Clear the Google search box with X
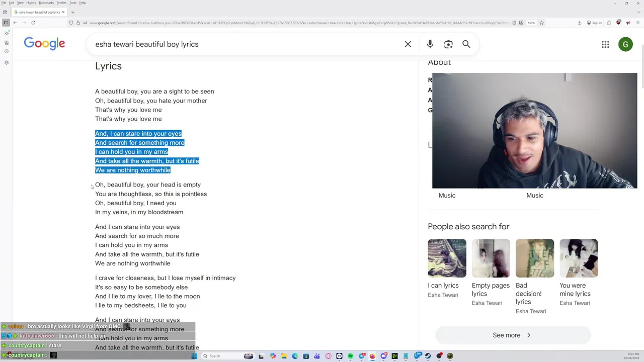Image resolution: width=644 pixels, height=362 pixels. [408, 44]
